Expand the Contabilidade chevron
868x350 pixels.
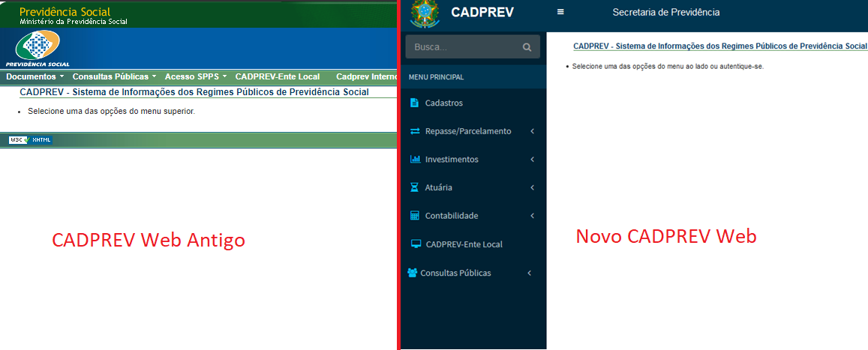[532, 216]
